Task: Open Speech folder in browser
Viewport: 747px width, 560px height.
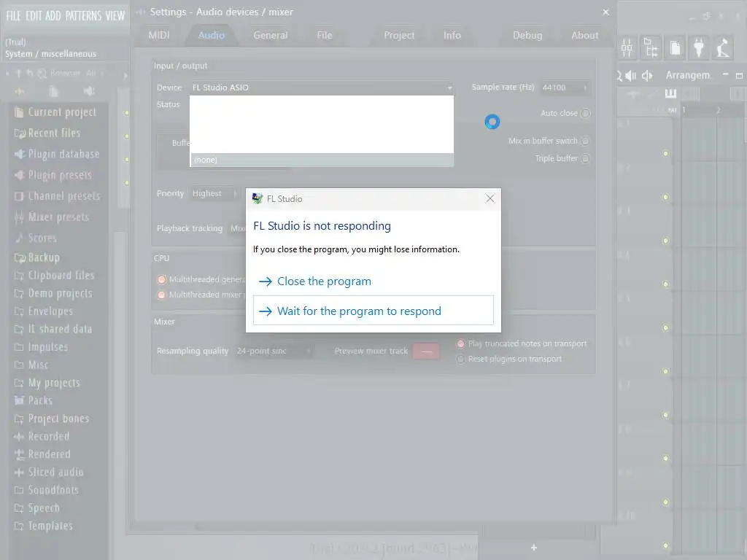Action: click(x=37, y=508)
